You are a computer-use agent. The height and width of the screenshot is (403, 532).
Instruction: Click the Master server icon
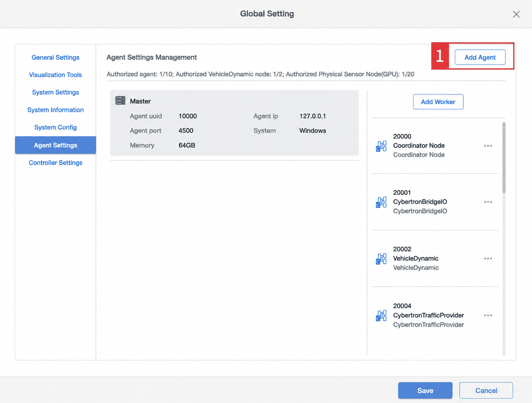point(120,100)
